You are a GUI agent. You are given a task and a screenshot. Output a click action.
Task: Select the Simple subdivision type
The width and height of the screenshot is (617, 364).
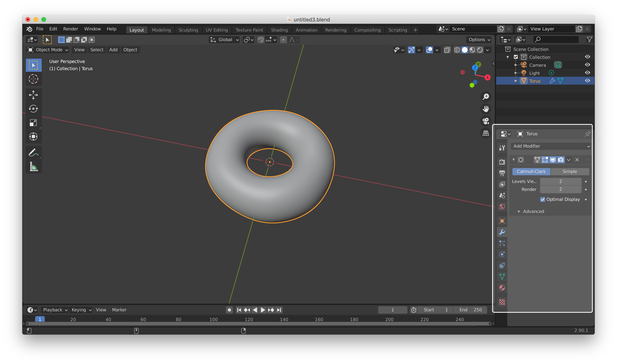click(x=570, y=171)
